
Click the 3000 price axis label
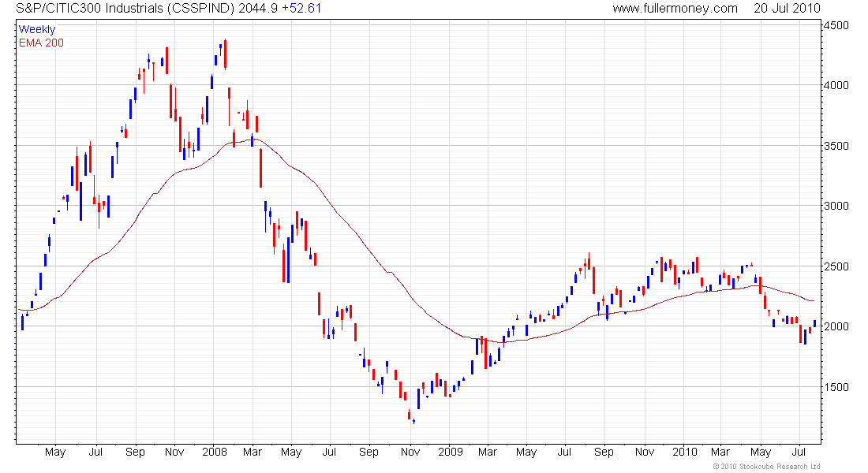(836, 206)
